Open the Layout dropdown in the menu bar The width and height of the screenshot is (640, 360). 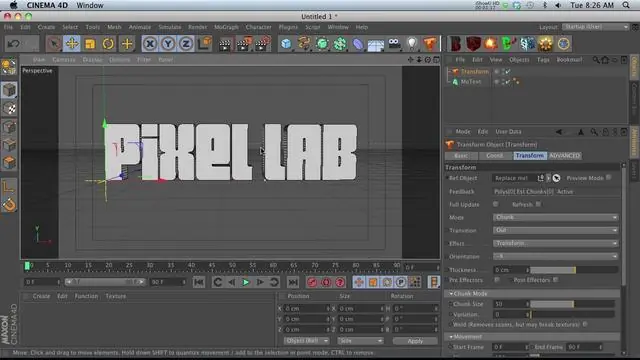(596, 27)
